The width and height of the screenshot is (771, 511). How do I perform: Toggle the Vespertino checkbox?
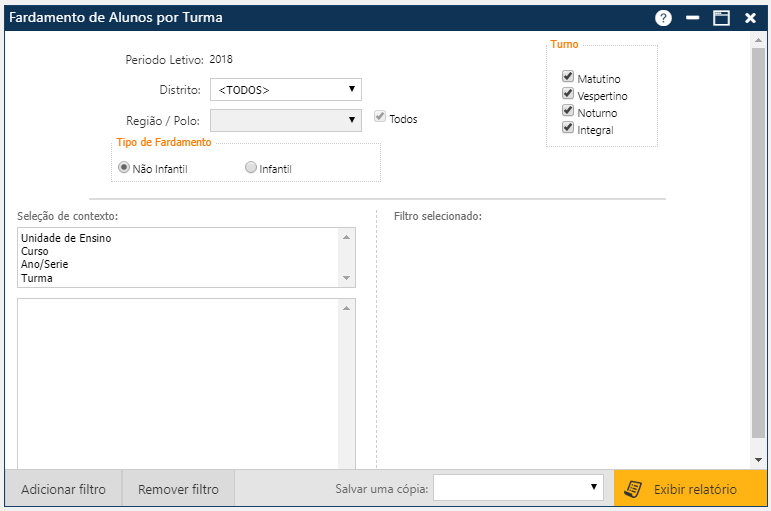(568, 94)
